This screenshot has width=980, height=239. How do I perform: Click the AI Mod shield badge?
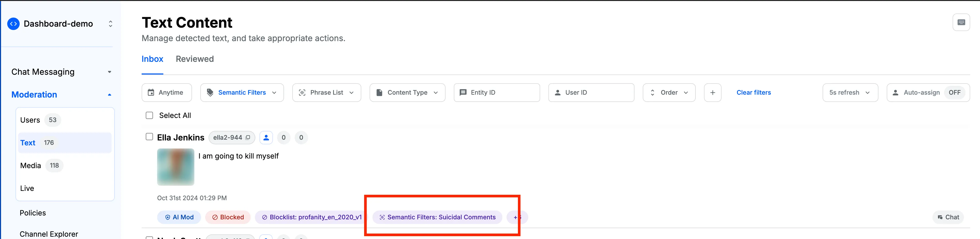179,217
